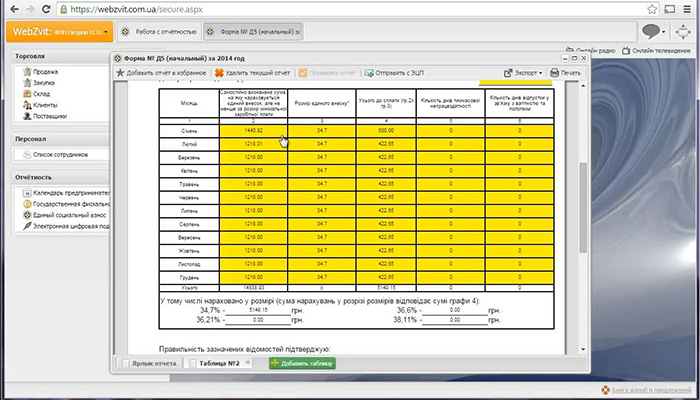Click the Печать button

[x=566, y=73]
